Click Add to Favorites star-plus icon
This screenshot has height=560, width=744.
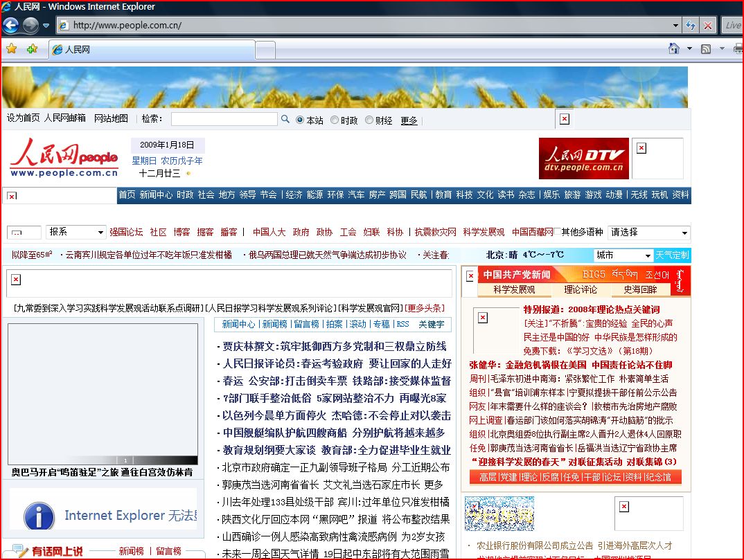click(x=33, y=48)
